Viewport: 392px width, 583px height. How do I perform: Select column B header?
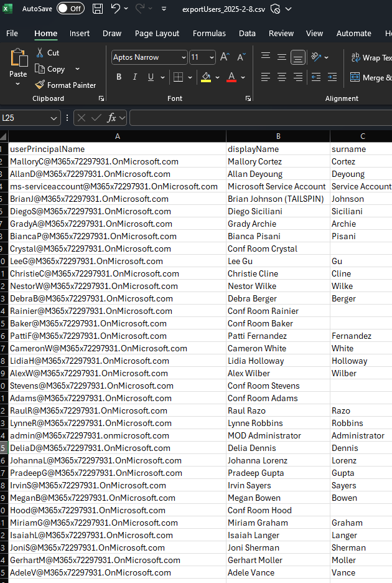[278, 136]
